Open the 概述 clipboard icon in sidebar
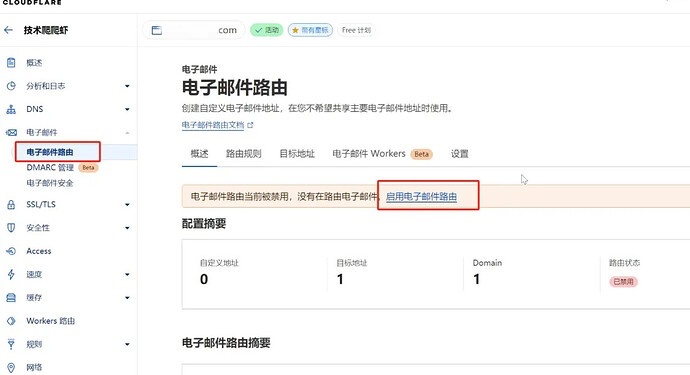The width and height of the screenshot is (690, 375). click(x=11, y=62)
